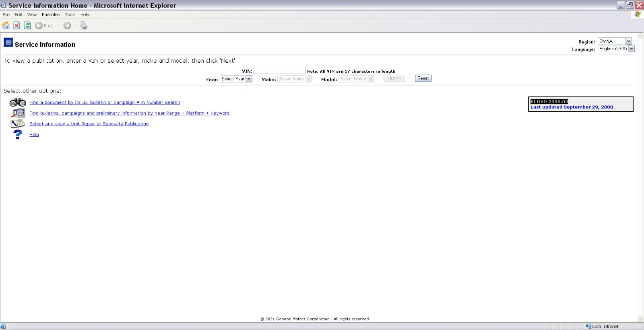Screen dimensions: 644x330
Task: Click the Next>> button
Action: [x=394, y=78]
